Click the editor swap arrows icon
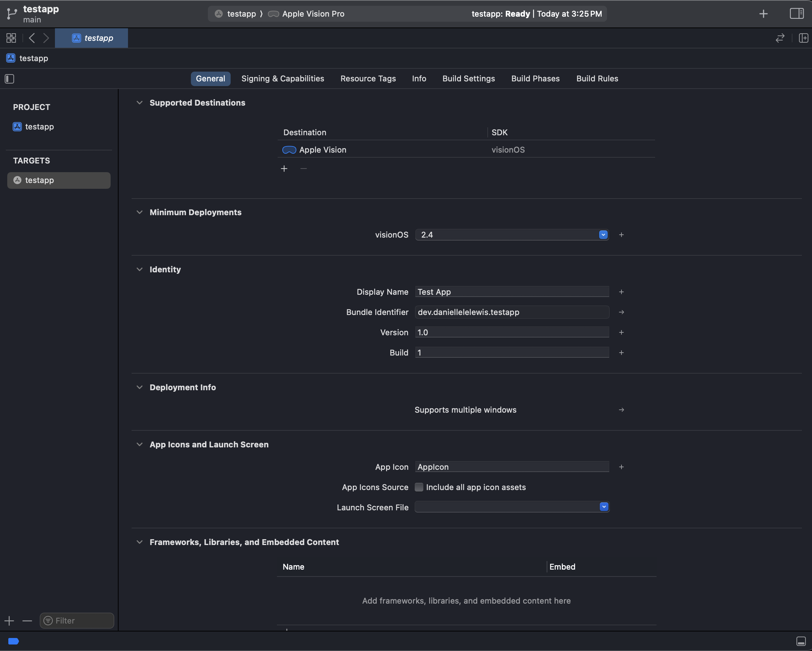This screenshot has height=651, width=812. pyautogui.click(x=780, y=38)
